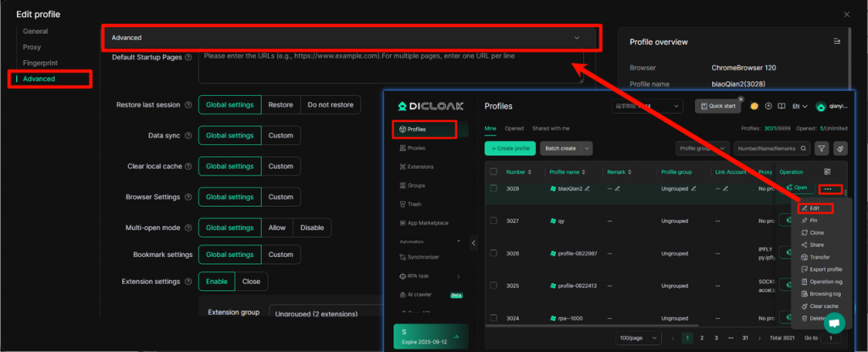Edit remark pencil icon in row 3028

pyautogui.click(x=617, y=188)
